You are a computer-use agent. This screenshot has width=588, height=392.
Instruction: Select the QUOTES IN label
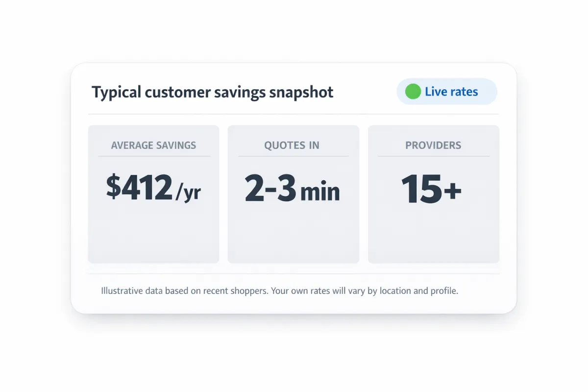tap(292, 146)
